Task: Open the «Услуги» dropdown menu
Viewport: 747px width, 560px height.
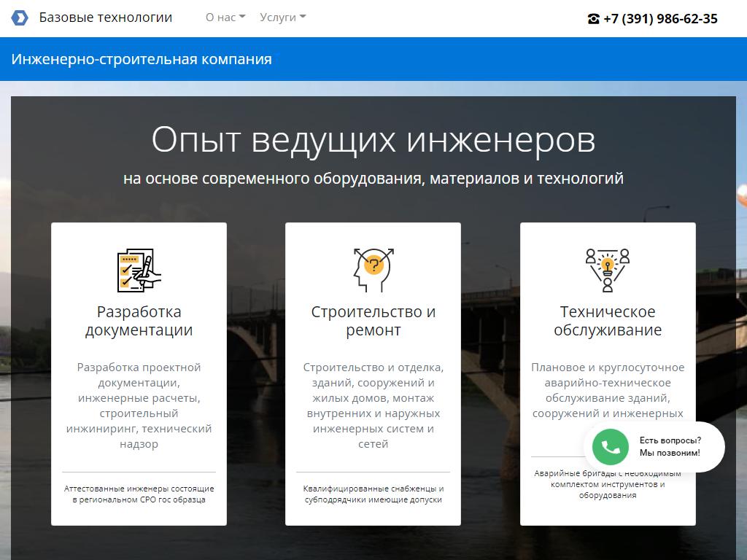Action: [x=282, y=17]
